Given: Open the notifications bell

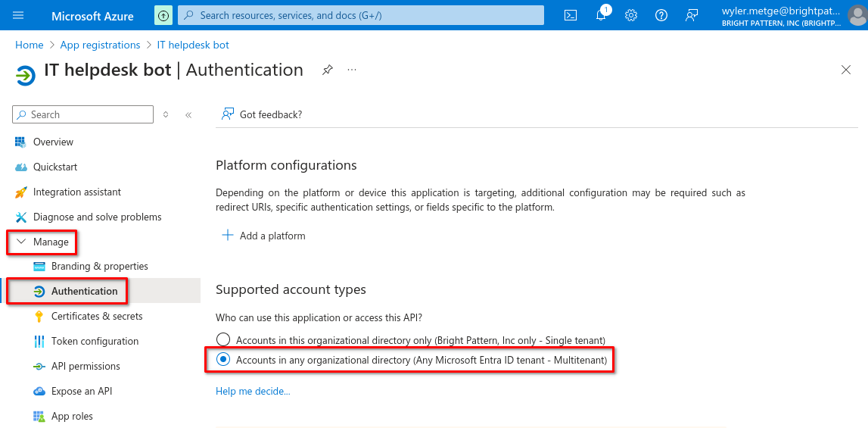Looking at the screenshot, I should click(x=601, y=15).
